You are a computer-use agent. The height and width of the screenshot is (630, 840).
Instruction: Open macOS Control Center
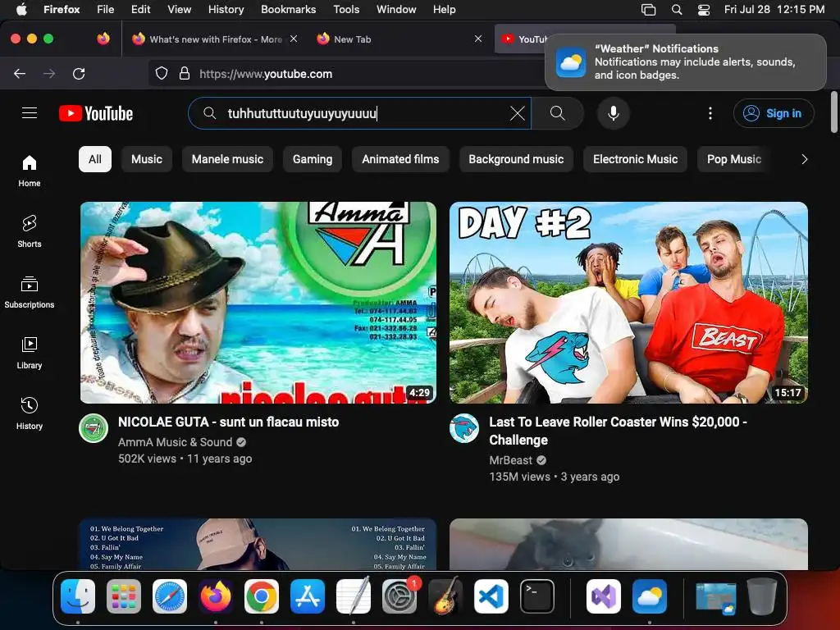point(703,10)
